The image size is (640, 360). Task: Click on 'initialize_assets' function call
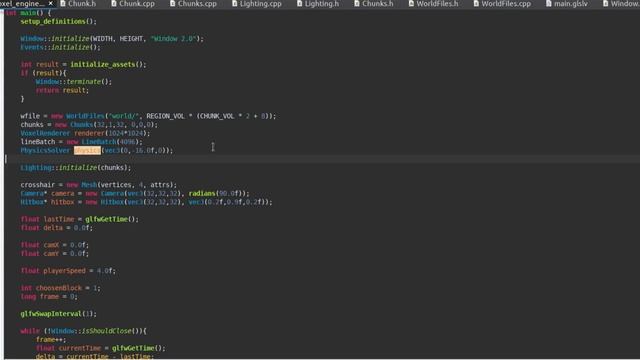click(102, 64)
